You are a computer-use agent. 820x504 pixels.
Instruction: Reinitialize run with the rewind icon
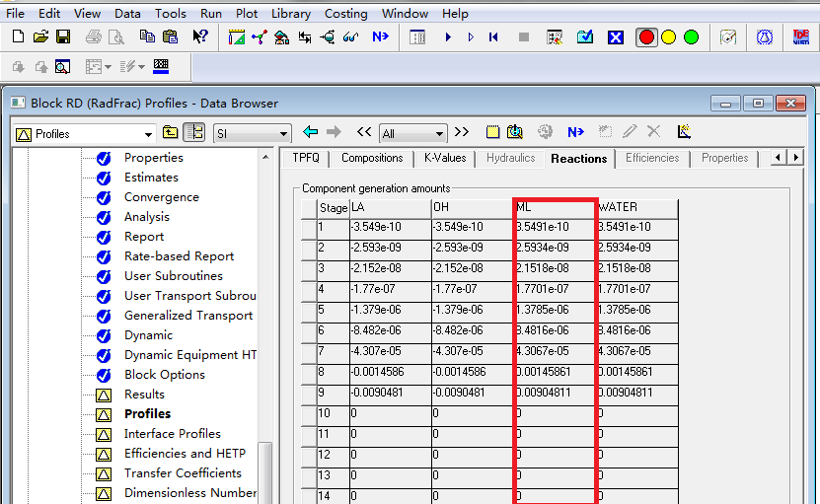coord(493,37)
